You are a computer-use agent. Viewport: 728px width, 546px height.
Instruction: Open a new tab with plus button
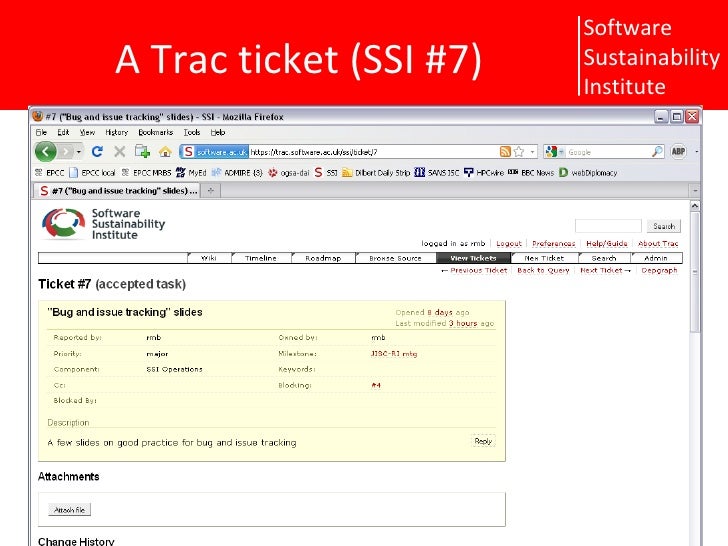(x=210, y=191)
